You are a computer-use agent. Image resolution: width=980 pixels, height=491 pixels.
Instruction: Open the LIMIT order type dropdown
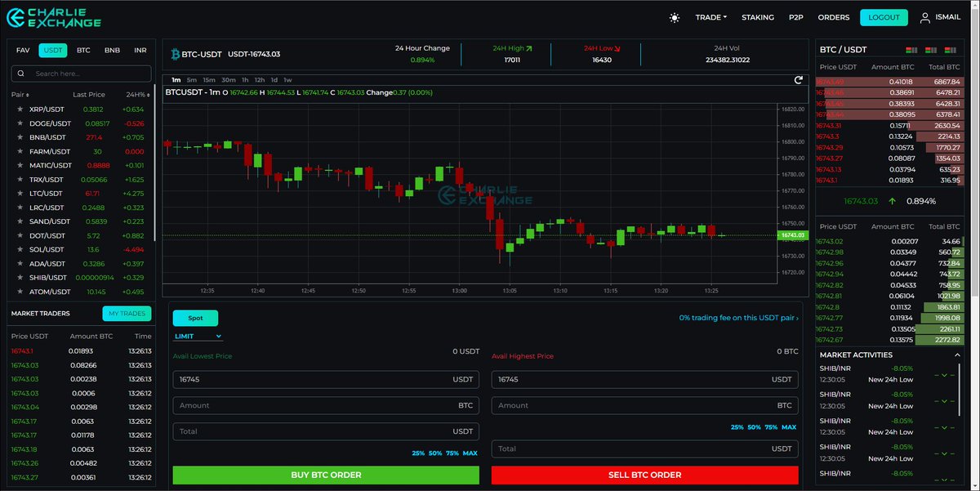coord(198,336)
